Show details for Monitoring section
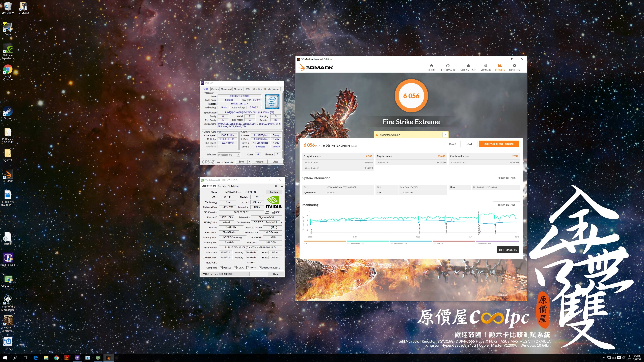The width and height of the screenshot is (644, 362). point(506,205)
